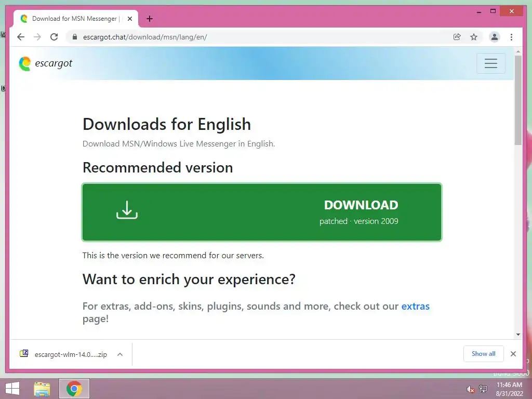Image resolution: width=532 pixels, height=399 pixels.
Task: Minimize the Chrome window
Action: pyautogui.click(x=478, y=11)
